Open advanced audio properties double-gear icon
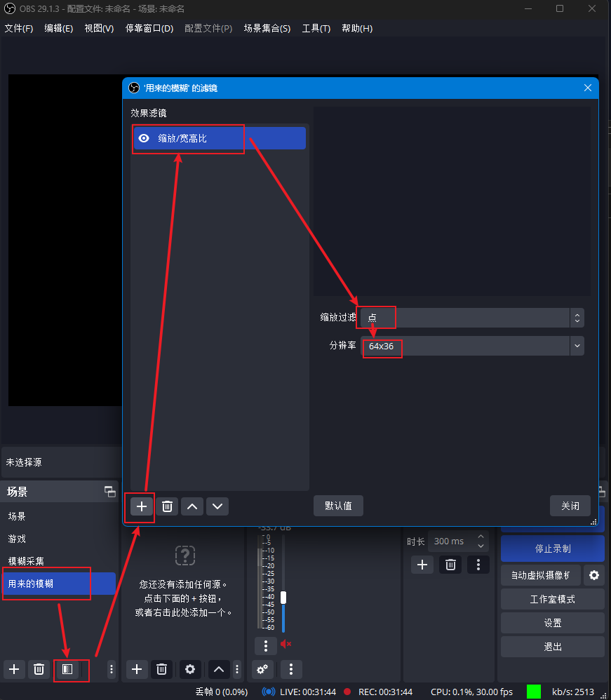Screen dimensions: 611x700 click(262, 670)
